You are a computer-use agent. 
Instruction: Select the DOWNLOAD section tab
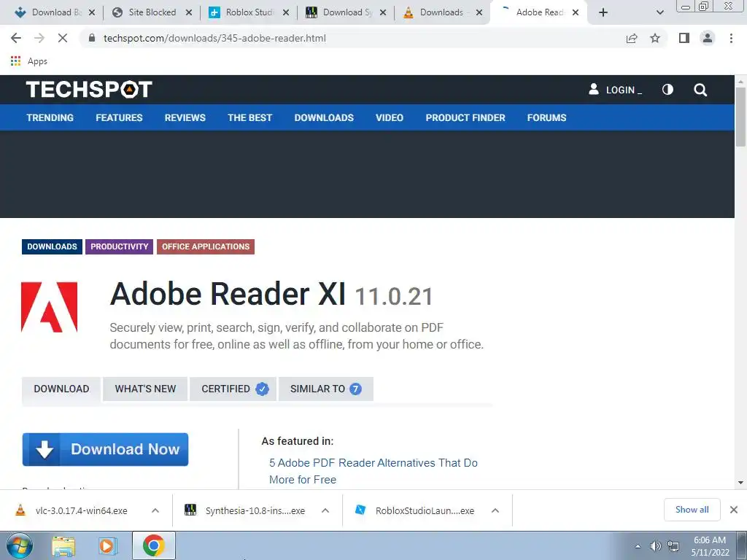61,389
